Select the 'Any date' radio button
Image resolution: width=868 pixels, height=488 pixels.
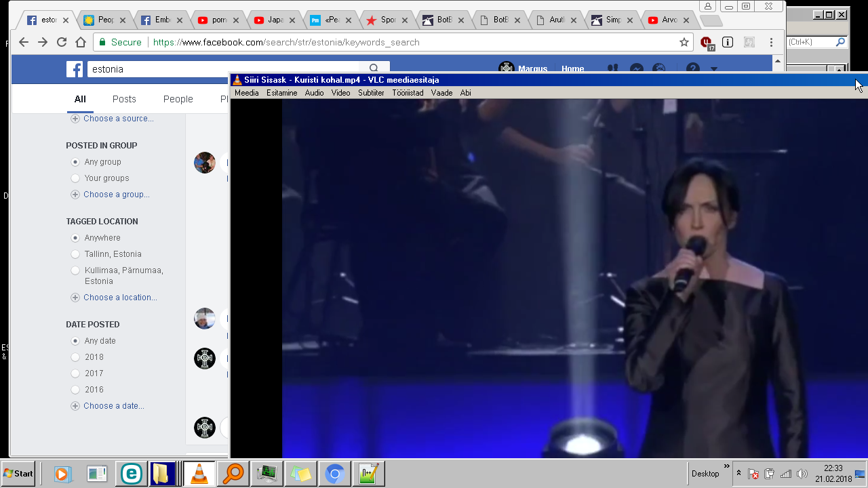(75, 341)
